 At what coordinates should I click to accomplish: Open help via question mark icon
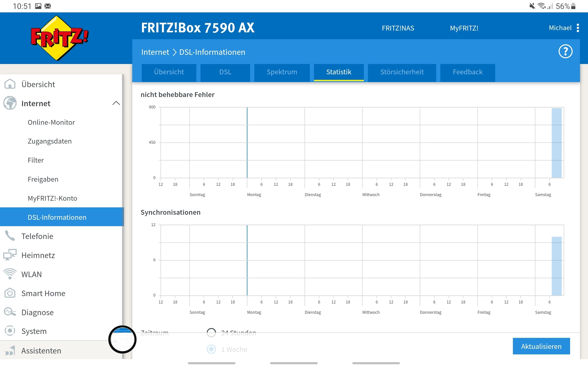(565, 51)
